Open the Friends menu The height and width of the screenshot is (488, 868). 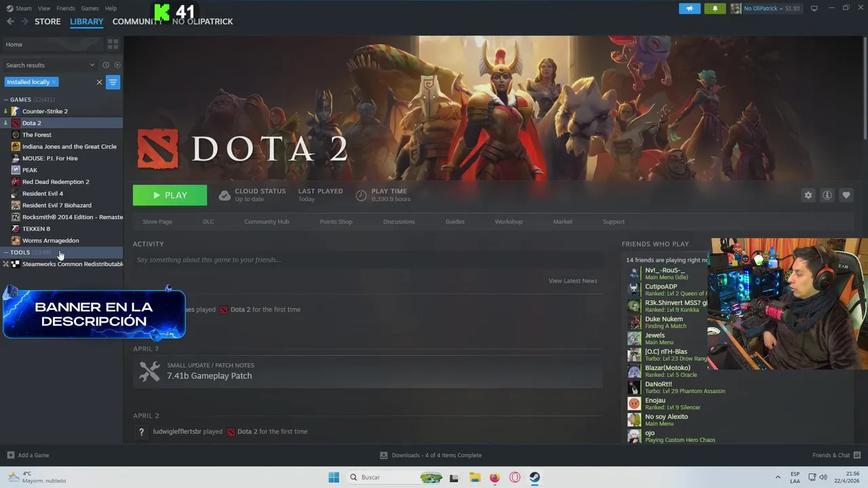point(66,8)
